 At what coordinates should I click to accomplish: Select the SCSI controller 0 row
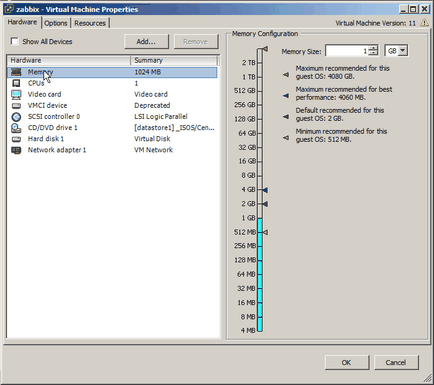click(x=112, y=117)
